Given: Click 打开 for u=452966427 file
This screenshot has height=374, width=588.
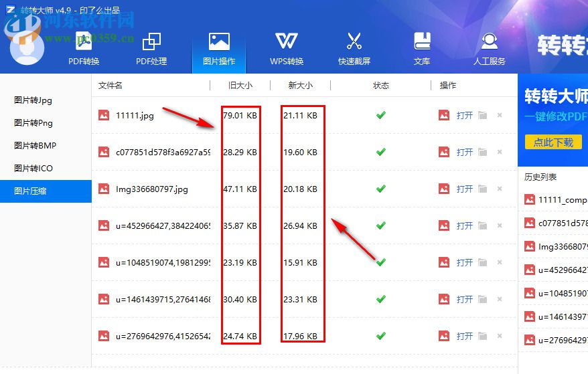Looking at the screenshot, I should [465, 225].
